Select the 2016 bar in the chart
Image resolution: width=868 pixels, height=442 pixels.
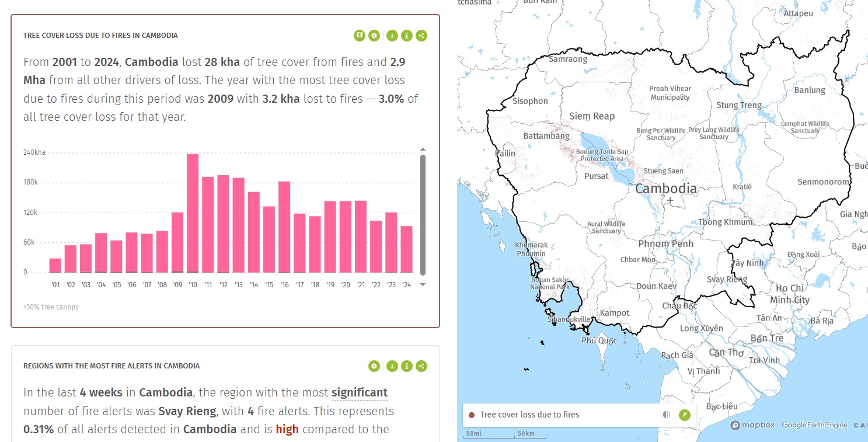pyautogui.click(x=284, y=227)
